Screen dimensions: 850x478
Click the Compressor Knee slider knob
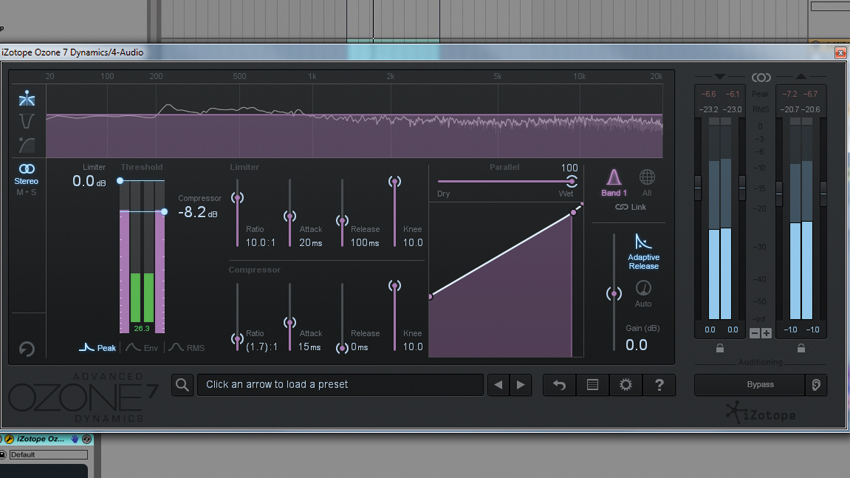[x=395, y=286]
